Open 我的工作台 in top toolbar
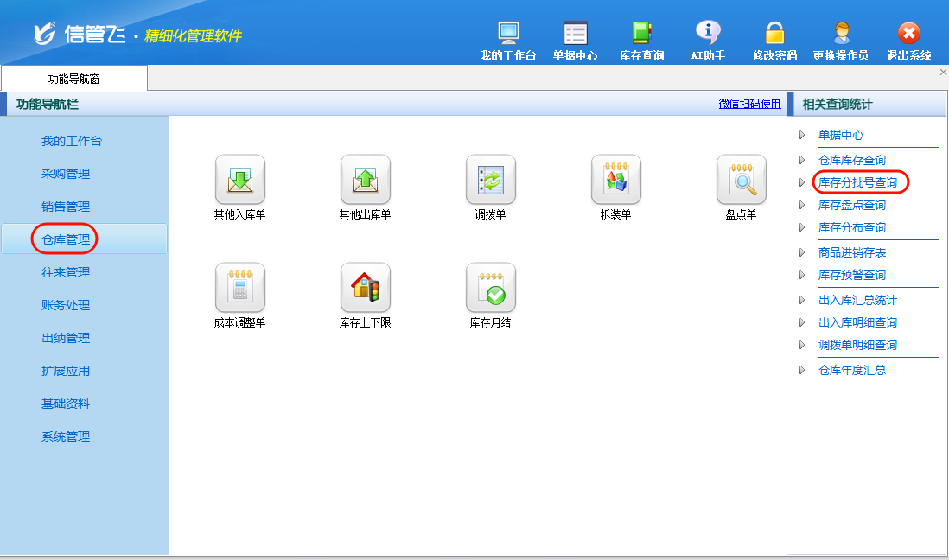949x560 pixels. pos(508,41)
